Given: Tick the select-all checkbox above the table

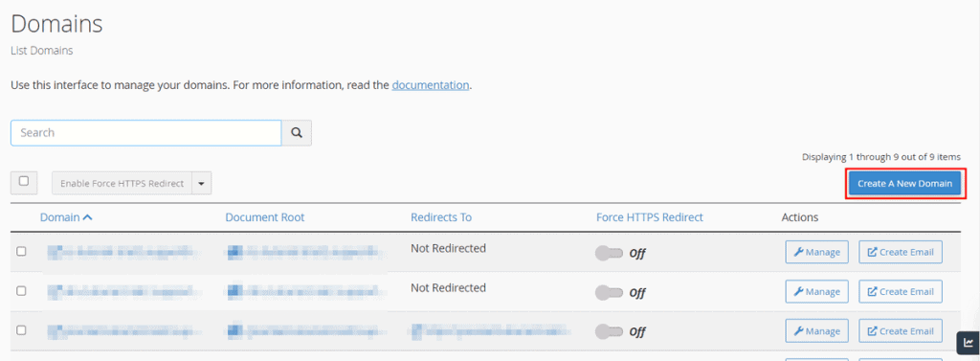Looking at the screenshot, I should pos(24,181).
